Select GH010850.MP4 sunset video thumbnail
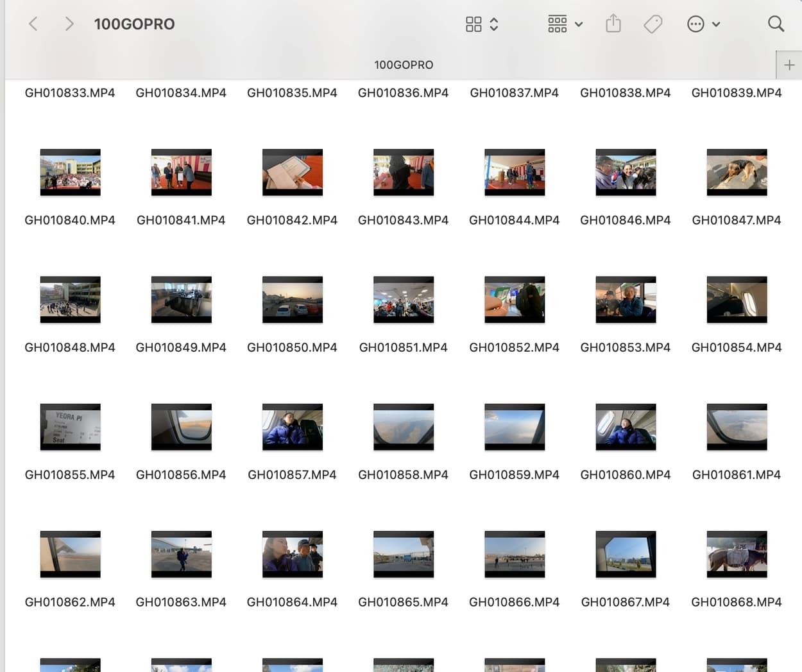The height and width of the screenshot is (672, 802). point(293,300)
